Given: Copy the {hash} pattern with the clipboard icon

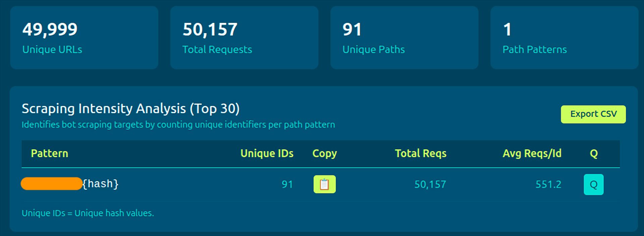Looking at the screenshot, I should (x=324, y=184).
